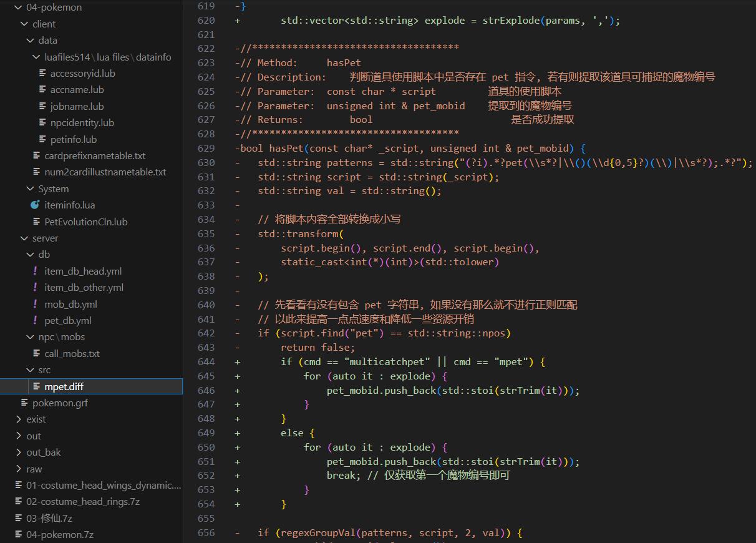Click the YAML icon beside mob_db.yml
756x543 pixels.
(35, 304)
